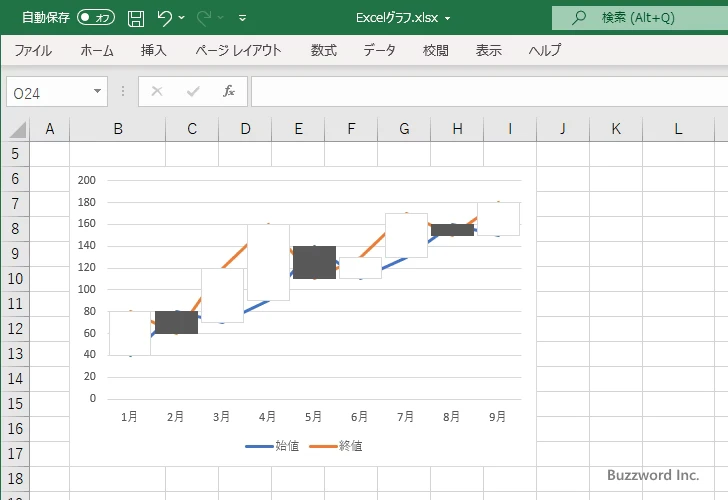Select column K header
This screenshot has height=500, width=728.
[616, 129]
